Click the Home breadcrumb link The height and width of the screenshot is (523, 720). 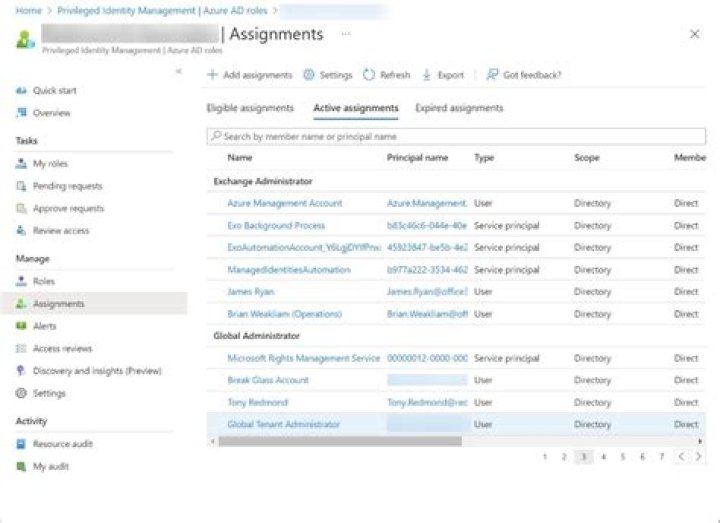pos(28,10)
